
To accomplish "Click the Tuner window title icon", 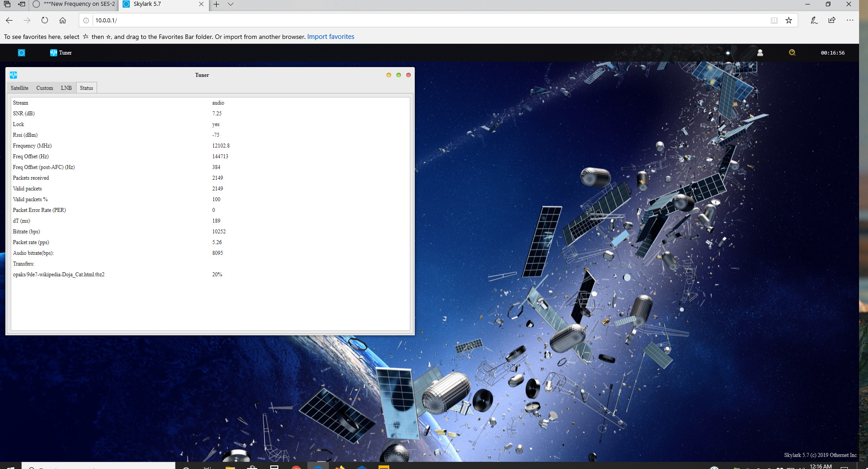I will (13, 75).
